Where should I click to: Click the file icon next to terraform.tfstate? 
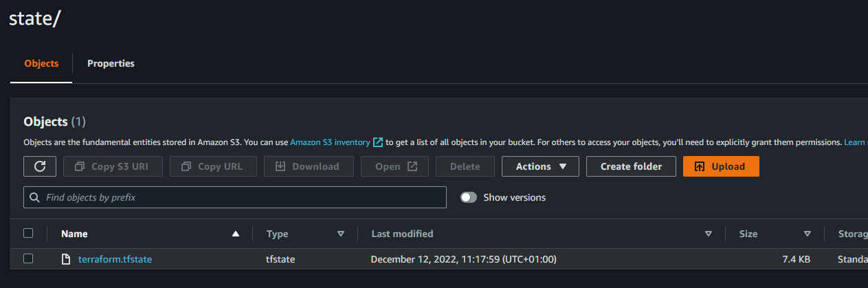tap(66, 259)
